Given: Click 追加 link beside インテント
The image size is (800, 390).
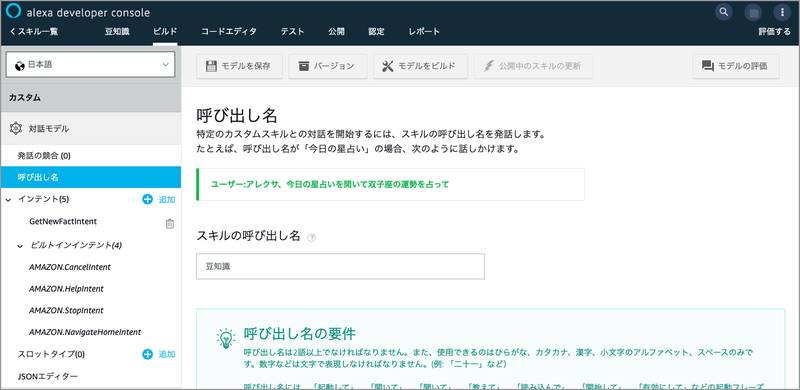Looking at the screenshot, I should pyautogui.click(x=167, y=199).
